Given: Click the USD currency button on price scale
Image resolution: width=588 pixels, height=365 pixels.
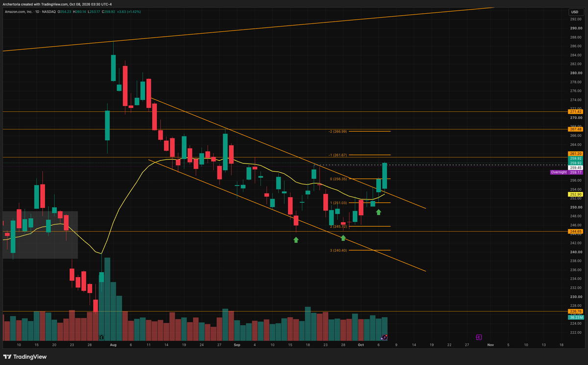Looking at the screenshot, I should point(574,12).
